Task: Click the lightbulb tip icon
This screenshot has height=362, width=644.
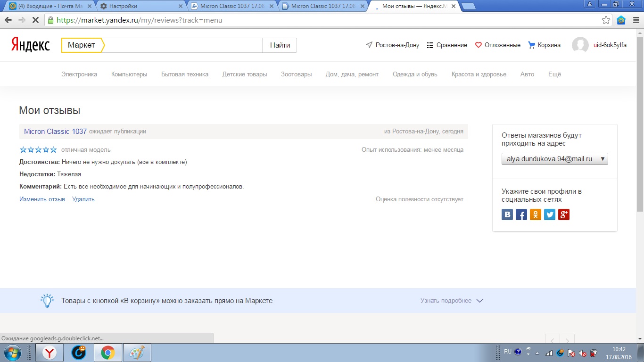Action: (47, 301)
